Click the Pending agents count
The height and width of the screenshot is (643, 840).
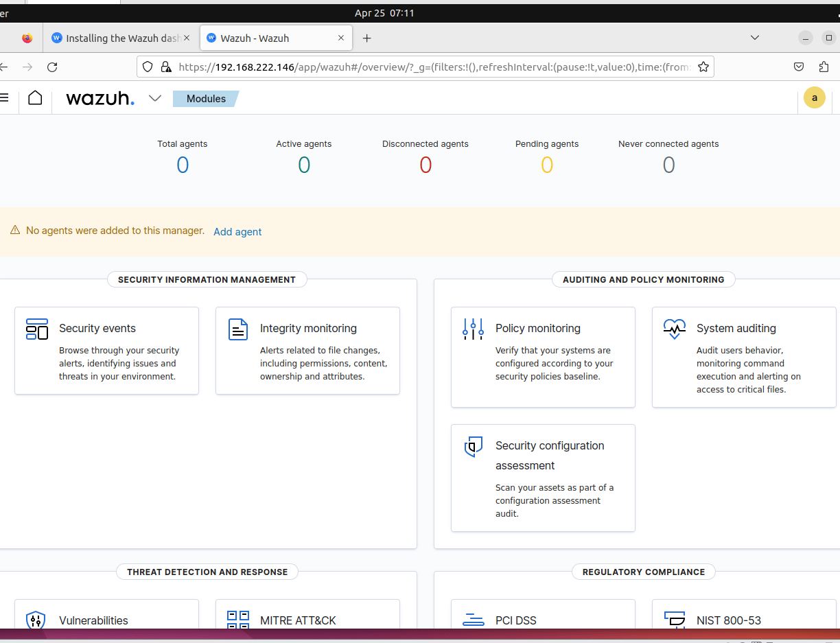pos(547,165)
